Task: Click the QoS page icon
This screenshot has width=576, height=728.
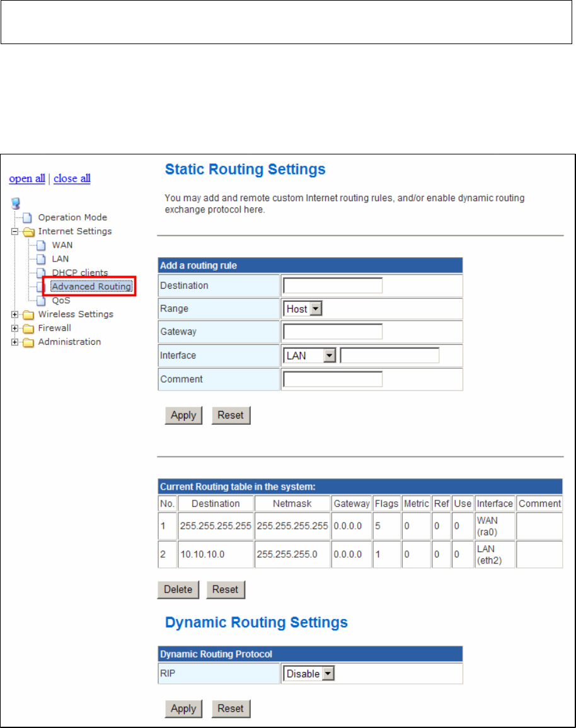Action: coord(42,301)
